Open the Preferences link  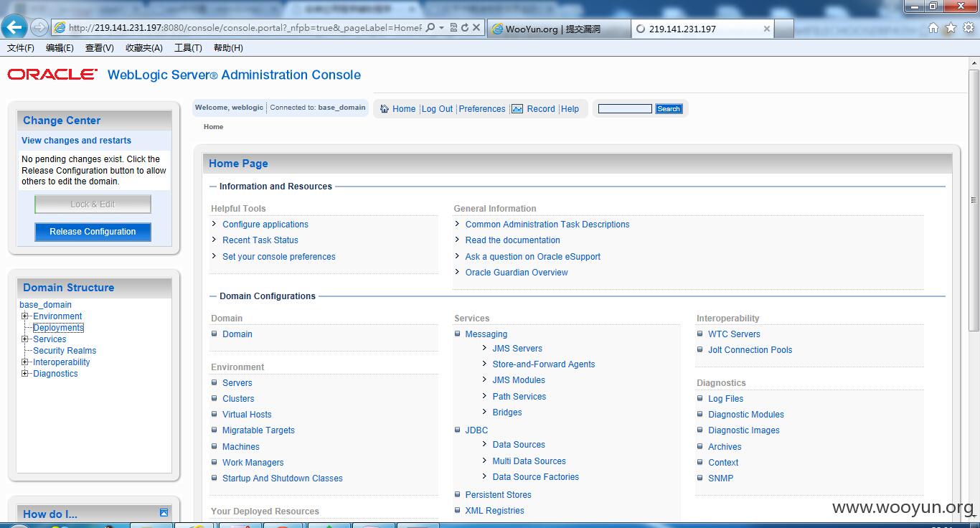pyautogui.click(x=482, y=109)
